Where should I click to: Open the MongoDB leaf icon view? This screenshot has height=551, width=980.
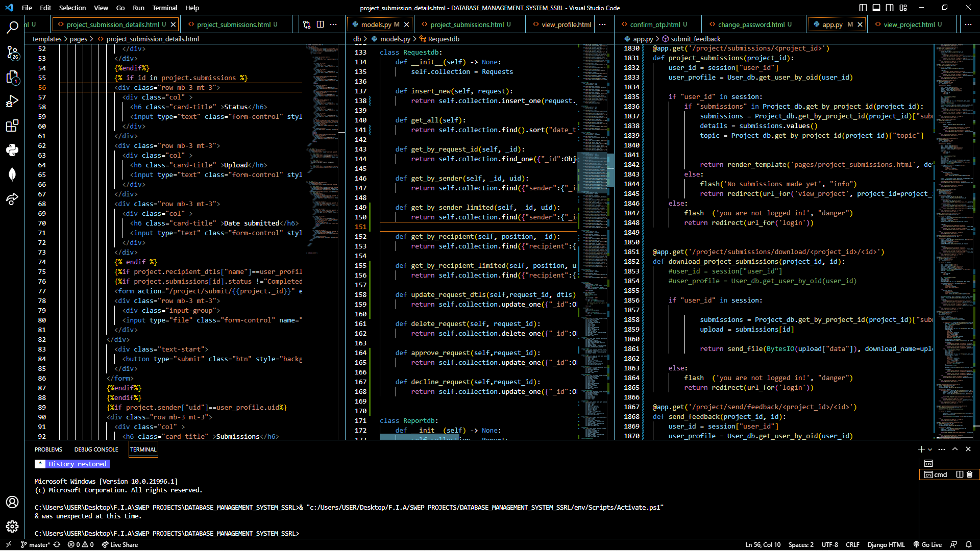click(12, 174)
